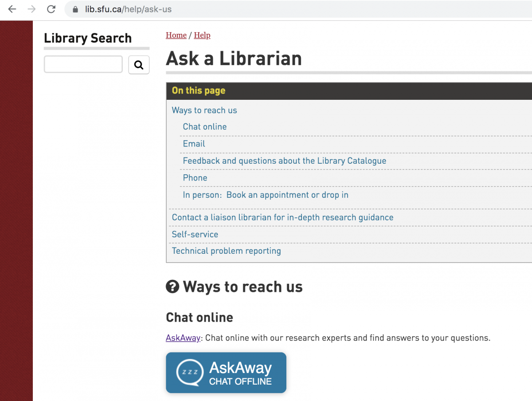
Task: Click the AskAway text hyperlink
Action: pyautogui.click(x=183, y=338)
